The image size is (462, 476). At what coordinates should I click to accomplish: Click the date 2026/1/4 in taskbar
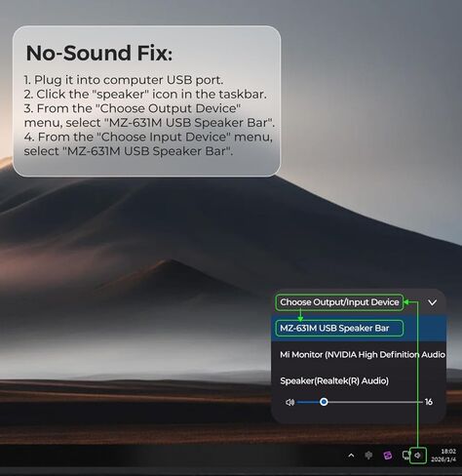443,459
